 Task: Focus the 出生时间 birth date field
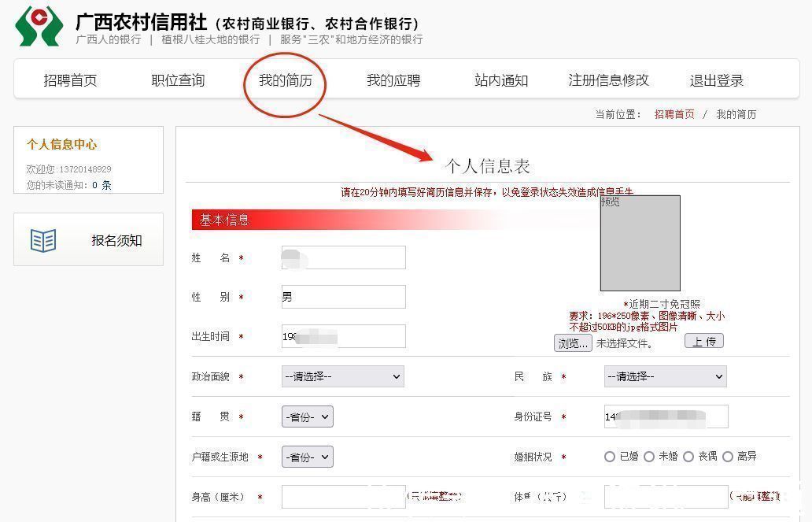click(343, 336)
